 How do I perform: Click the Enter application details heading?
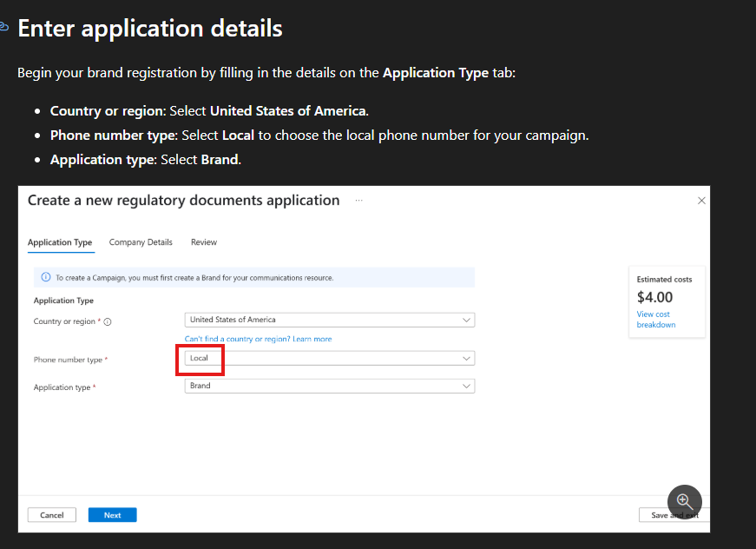pos(150,28)
